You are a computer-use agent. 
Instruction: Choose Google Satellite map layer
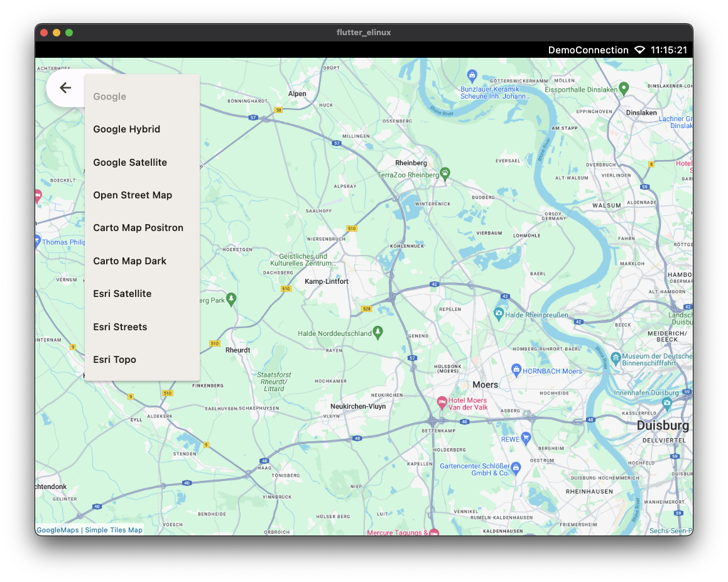(x=142, y=163)
